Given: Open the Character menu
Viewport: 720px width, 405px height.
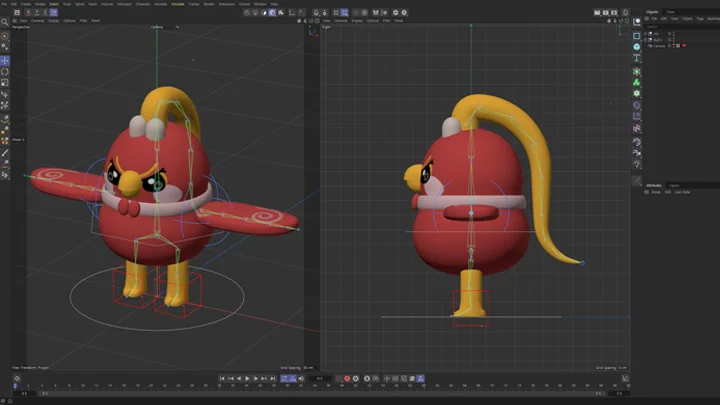Looking at the screenshot, I should coord(143,4).
